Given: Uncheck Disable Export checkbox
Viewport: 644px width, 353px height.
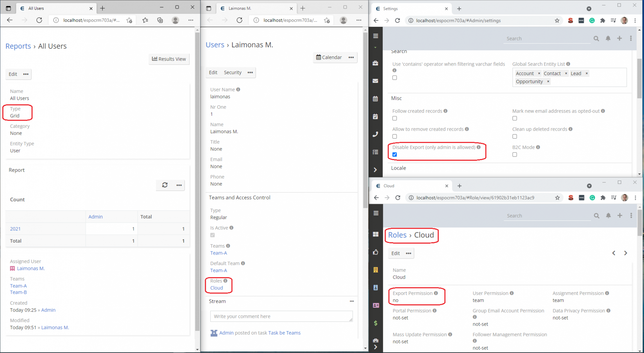Looking at the screenshot, I should (395, 155).
